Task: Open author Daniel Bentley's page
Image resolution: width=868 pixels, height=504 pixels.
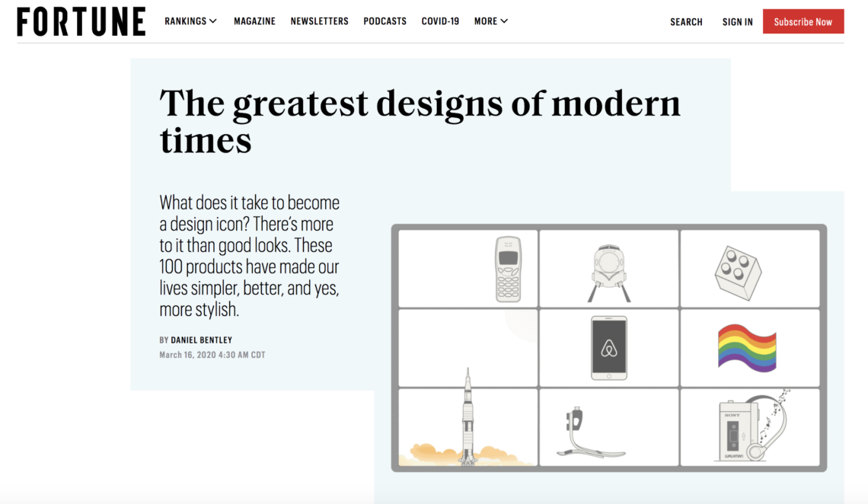Action: pos(202,340)
